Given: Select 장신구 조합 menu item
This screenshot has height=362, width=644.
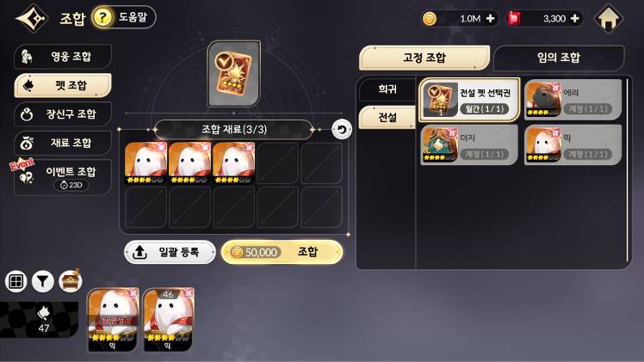Looking at the screenshot, I should click(63, 114).
